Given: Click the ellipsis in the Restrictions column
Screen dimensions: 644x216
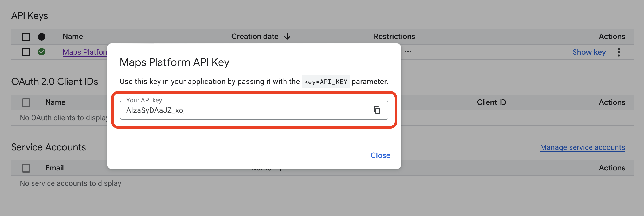Looking at the screenshot, I should click(408, 52).
